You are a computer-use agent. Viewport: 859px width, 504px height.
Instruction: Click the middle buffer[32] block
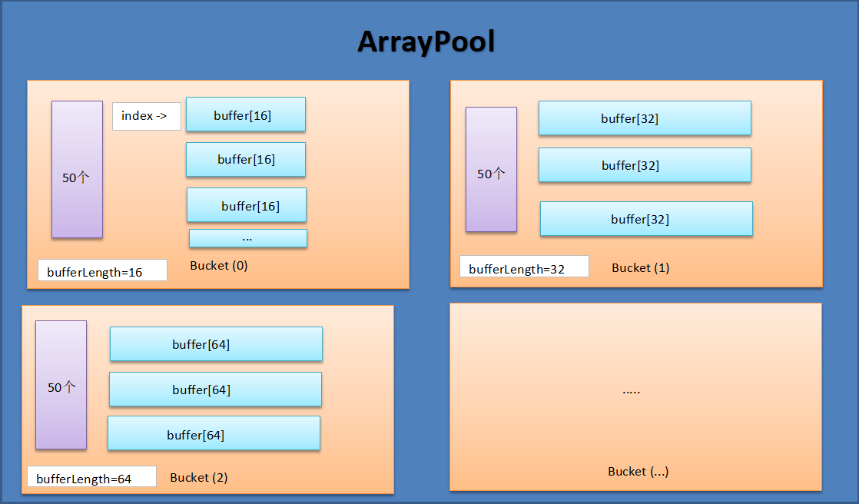tap(645, 164)
